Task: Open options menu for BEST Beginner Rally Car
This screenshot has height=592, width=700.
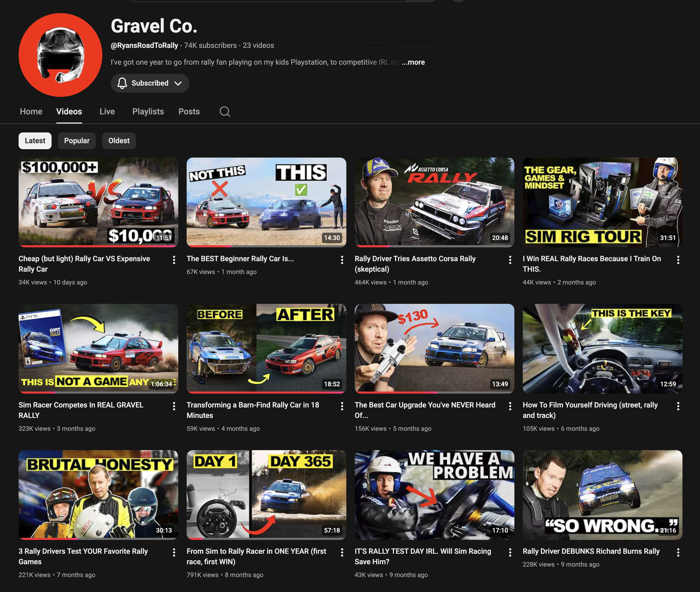Action: tap(342, 260)
